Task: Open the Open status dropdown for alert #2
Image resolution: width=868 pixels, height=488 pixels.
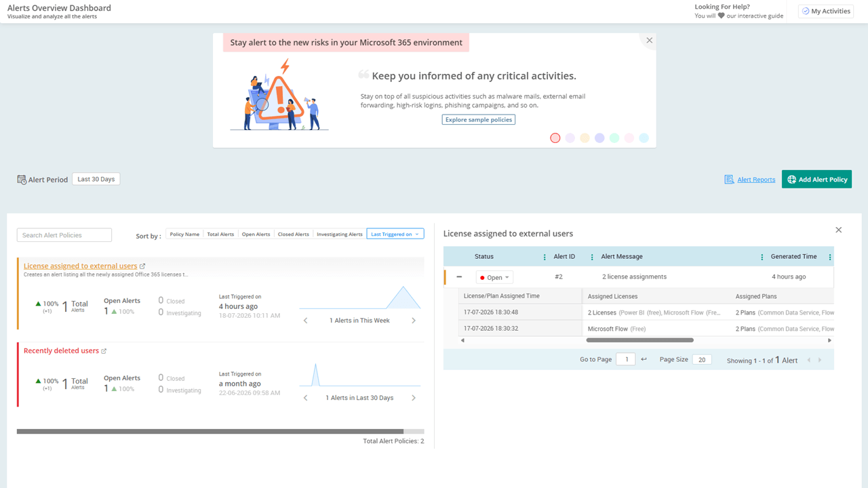Action: point(494,277)
